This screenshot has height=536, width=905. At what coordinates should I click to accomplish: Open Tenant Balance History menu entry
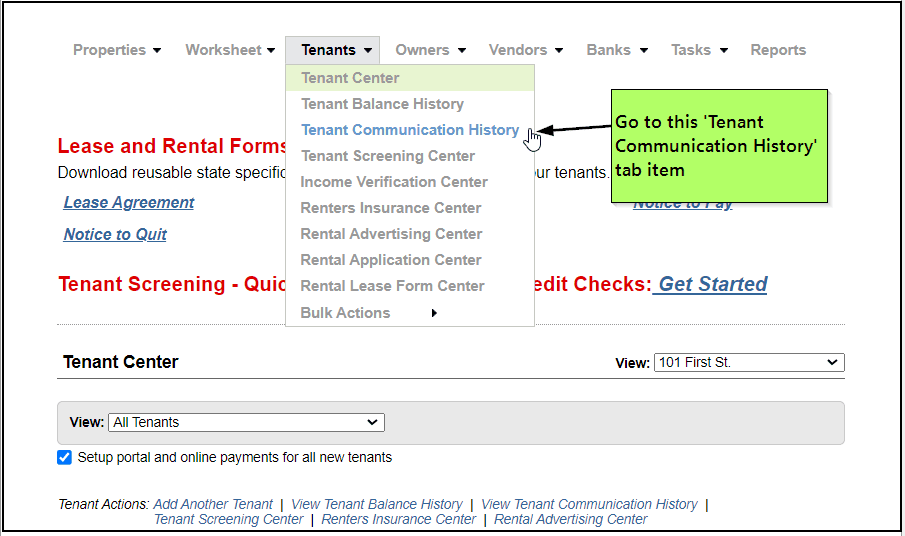382,104
